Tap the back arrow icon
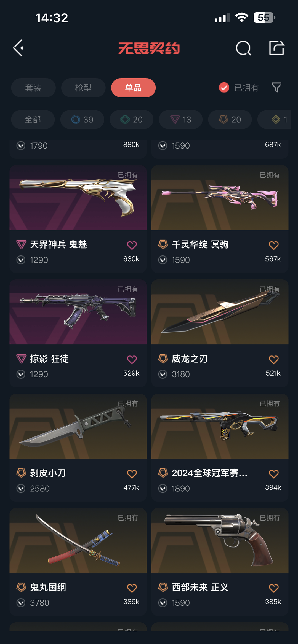 coord(18,48)
